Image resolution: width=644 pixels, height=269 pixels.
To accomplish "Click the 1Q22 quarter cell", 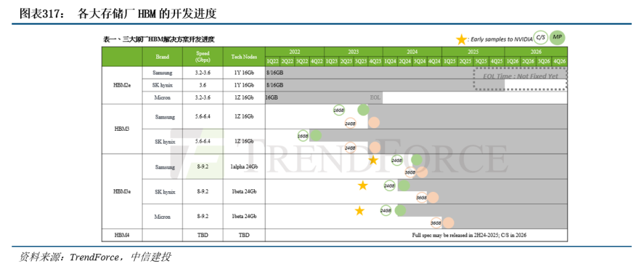I will (x=273, y=62).
